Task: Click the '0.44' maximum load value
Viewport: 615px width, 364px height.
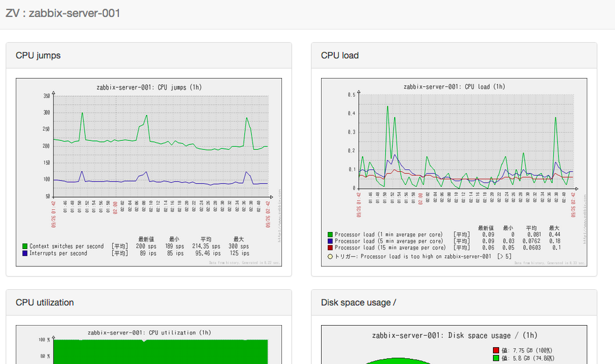Action: [555, 234]
